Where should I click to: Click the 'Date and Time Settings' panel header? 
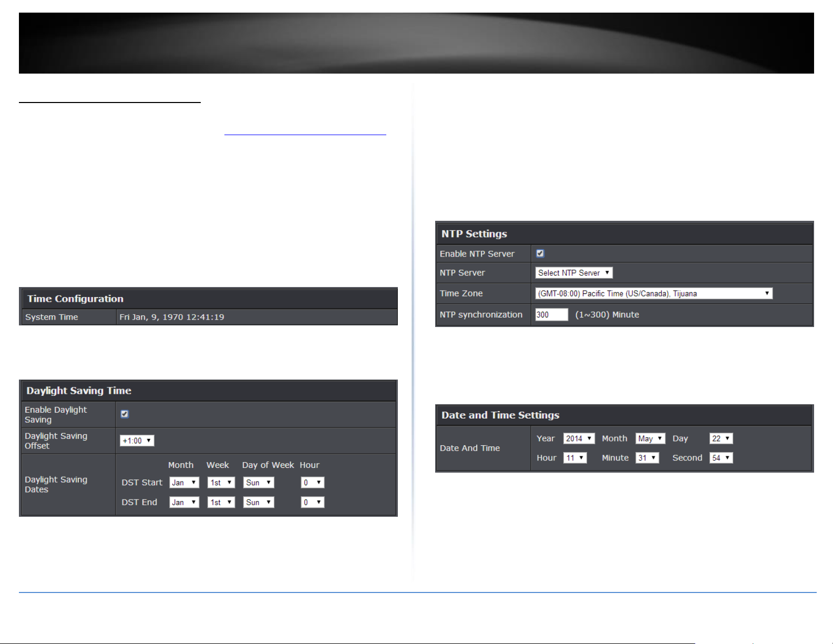(624, 415)
